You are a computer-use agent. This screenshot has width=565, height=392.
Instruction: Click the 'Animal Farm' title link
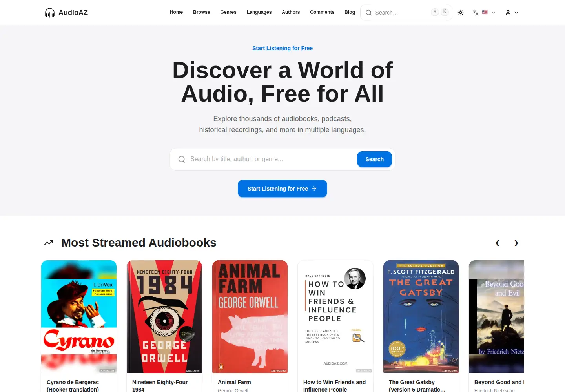click(234, 382)
